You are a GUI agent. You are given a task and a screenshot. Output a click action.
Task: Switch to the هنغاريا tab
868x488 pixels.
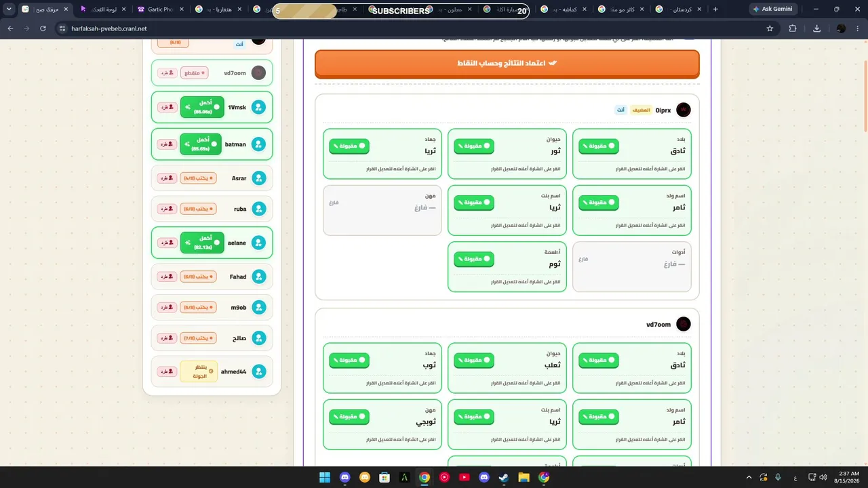pyautogui.click(x=218, y=9)
